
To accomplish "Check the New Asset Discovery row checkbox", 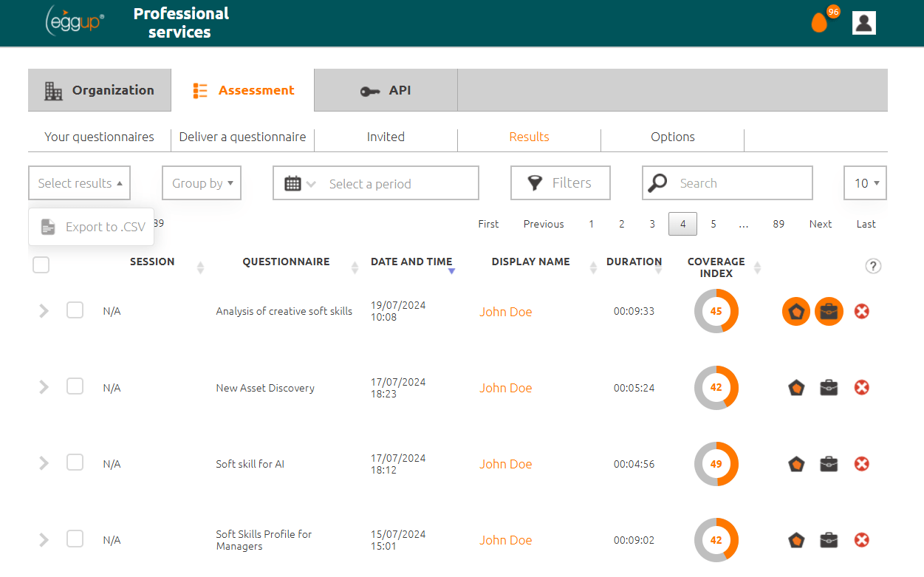I will [75, 386].
